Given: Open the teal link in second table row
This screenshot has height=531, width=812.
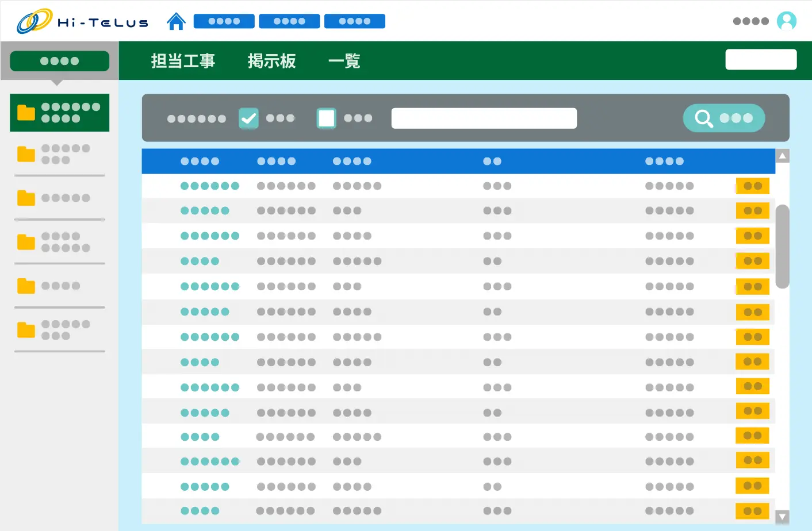Looking at the screenshot, I should point(205,211).
